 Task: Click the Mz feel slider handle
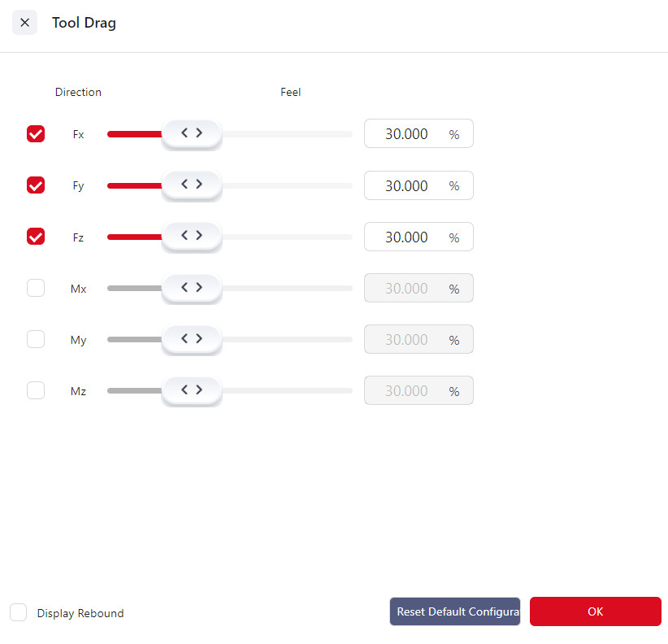click(x=191, y=390)
